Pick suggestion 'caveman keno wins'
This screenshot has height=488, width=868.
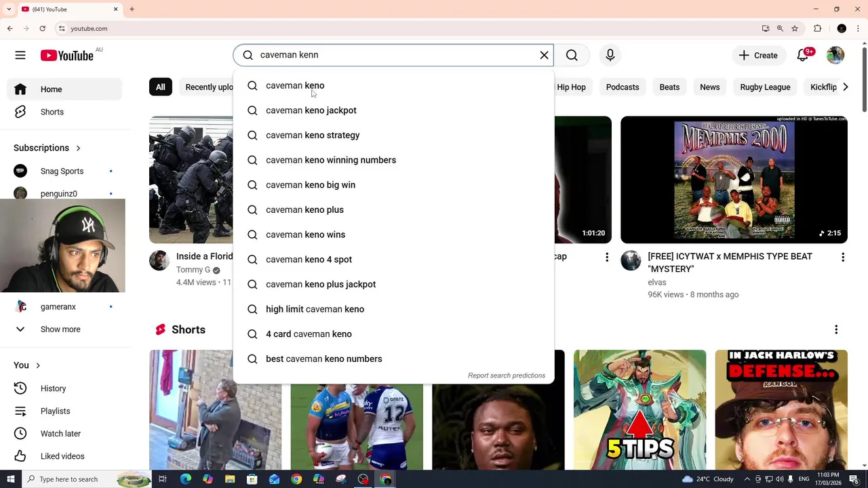click(x=393, y=235)
